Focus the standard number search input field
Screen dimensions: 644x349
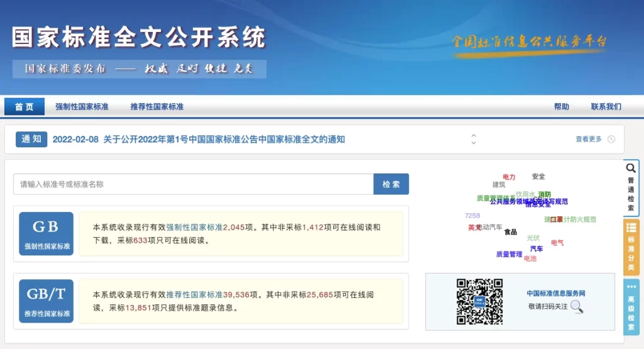click(194, 184)
